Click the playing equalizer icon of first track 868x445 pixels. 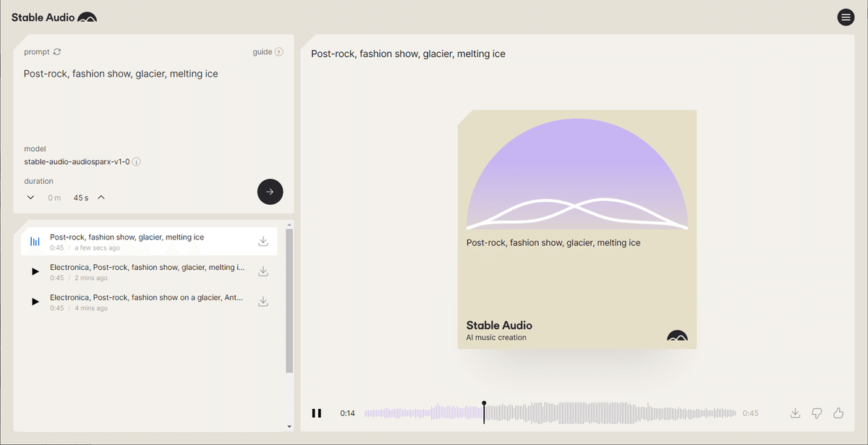pyautogui.click(x=35, y=242)
